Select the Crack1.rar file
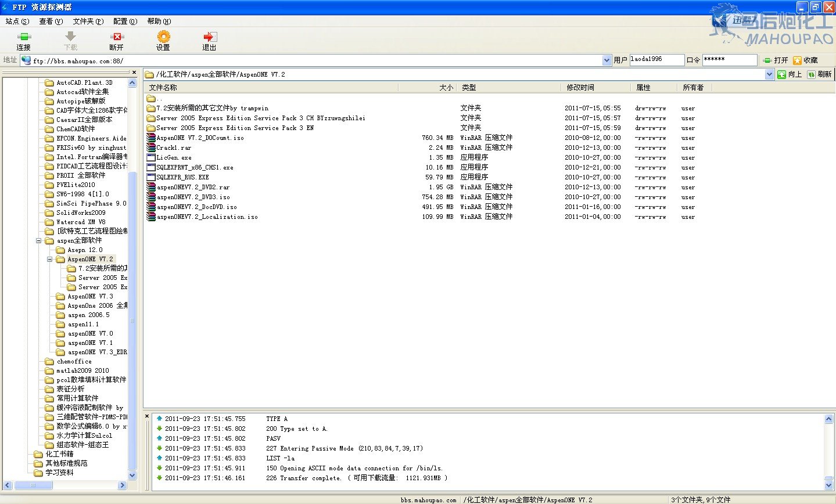Viewport: 836px width, 504px height. click(174, 148)
